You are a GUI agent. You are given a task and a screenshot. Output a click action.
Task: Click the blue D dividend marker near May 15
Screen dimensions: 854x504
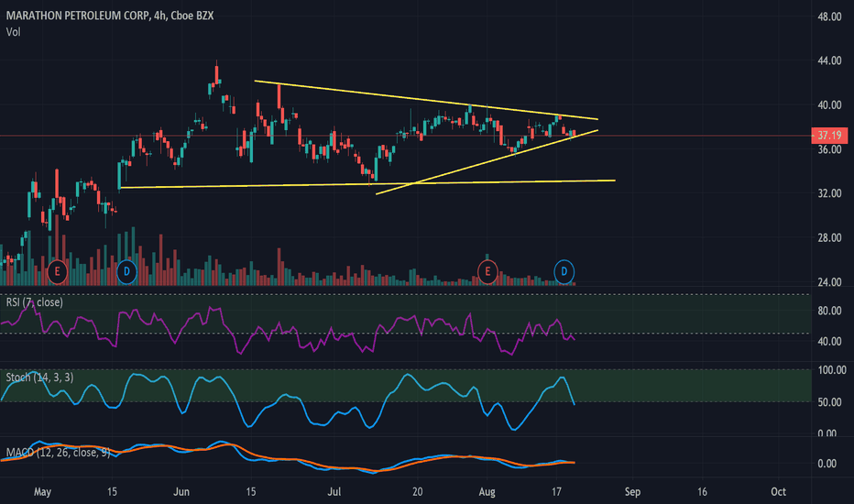click(x=126, y=271)
